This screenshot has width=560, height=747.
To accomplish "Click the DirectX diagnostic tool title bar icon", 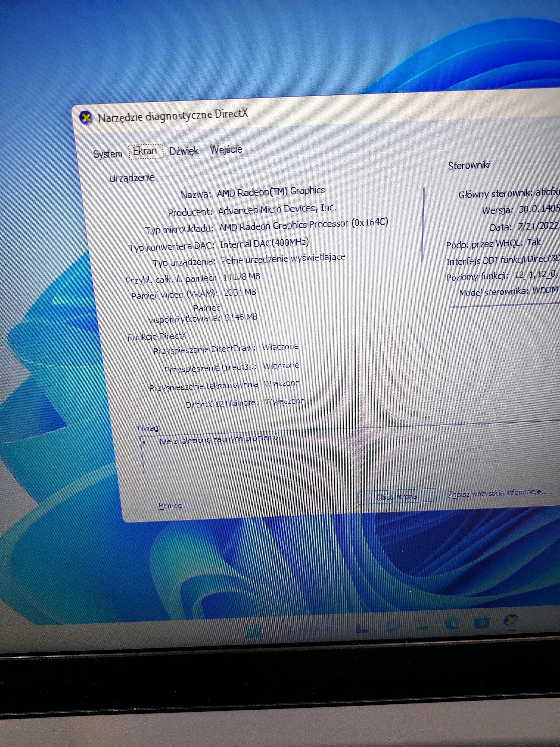I will click(x=86, y=117).
